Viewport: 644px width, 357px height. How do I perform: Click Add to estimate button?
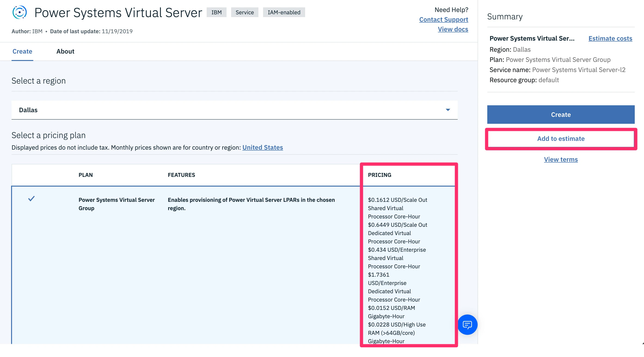(561, 139)
